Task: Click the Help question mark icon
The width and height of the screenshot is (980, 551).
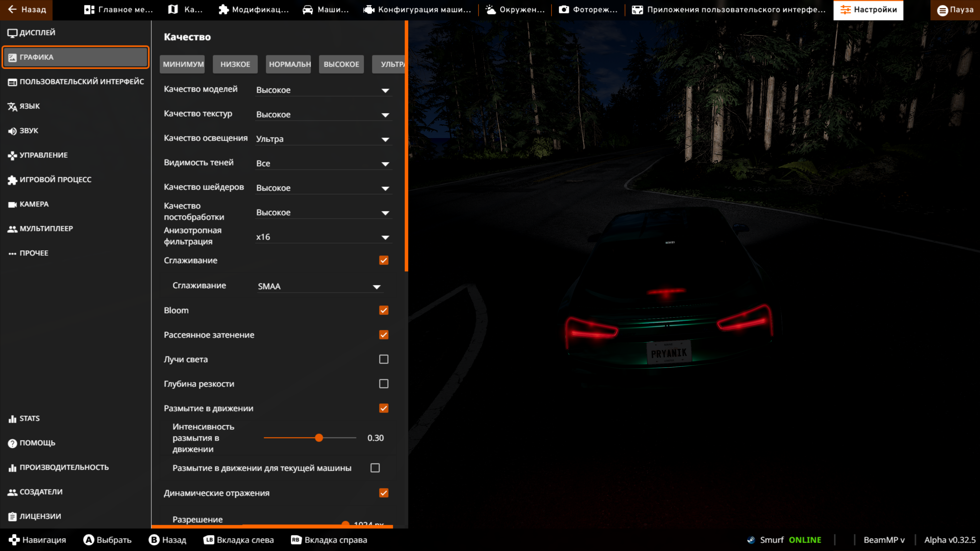Action: click(x=12, y=443)
